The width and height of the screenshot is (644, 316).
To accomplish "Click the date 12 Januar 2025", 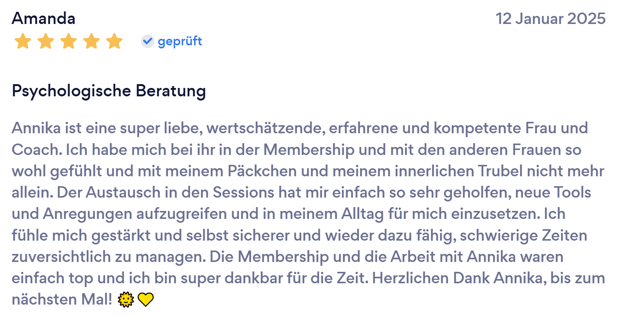I will pos(550,19).
